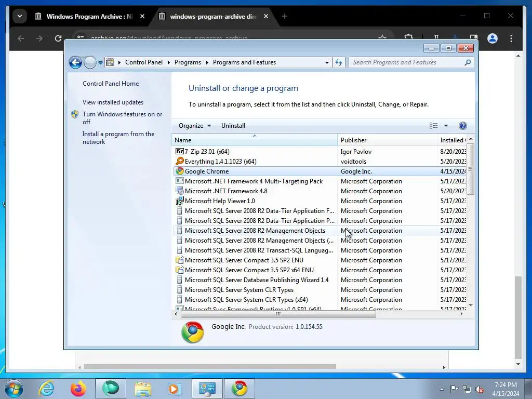Image resolution: width=532 pixels, height=399 pixels.
Task: Click the program list vertical scrollbar thumb
Action: (x=470, y=169)
